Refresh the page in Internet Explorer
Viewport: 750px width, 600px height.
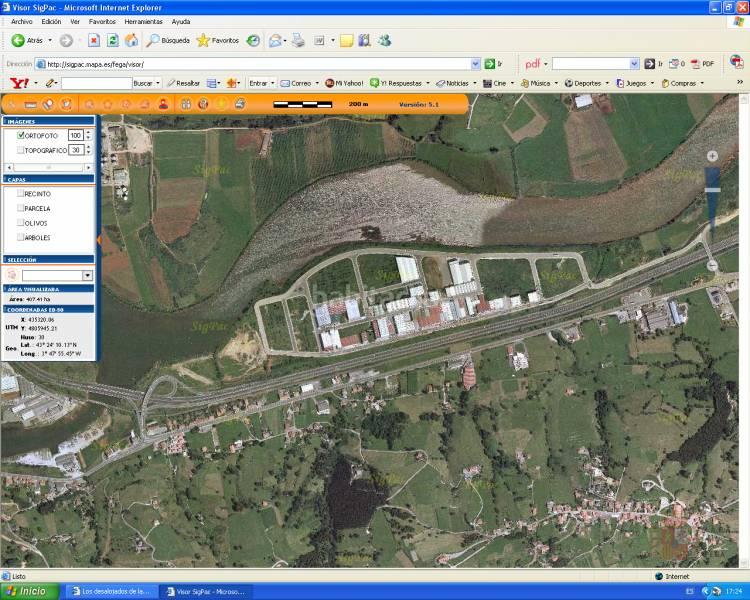(x=112, y=40)
